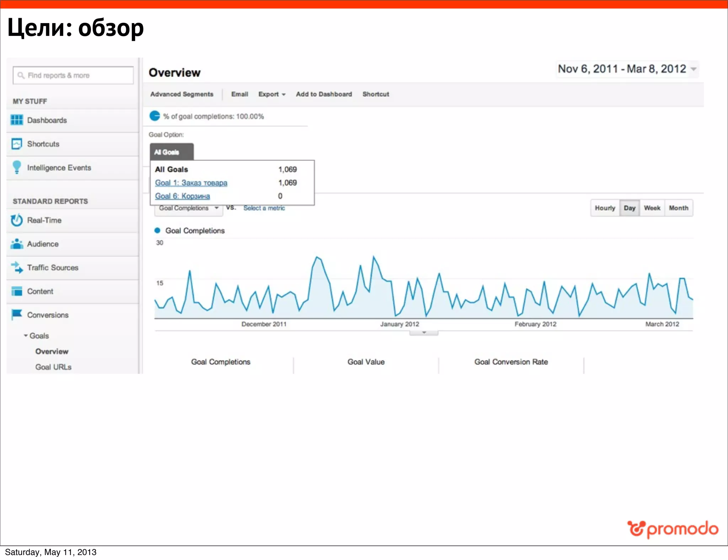The width and height of the screenshot is (728, 560).
Task: Open the date range dropdown
Action: 693,69
